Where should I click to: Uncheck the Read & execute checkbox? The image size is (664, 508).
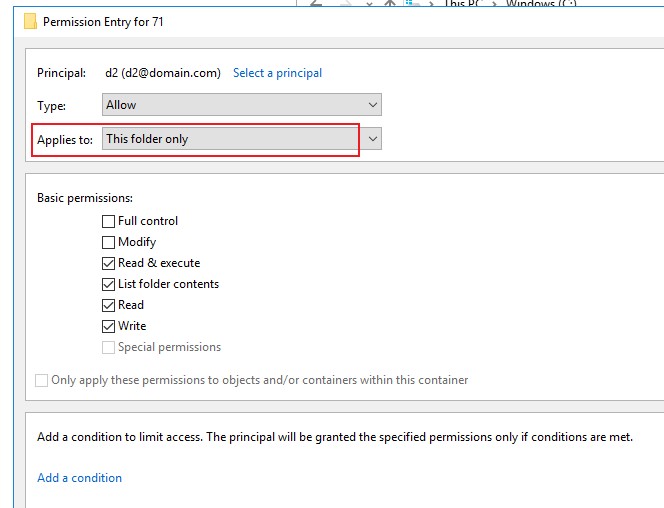(108, 263)
